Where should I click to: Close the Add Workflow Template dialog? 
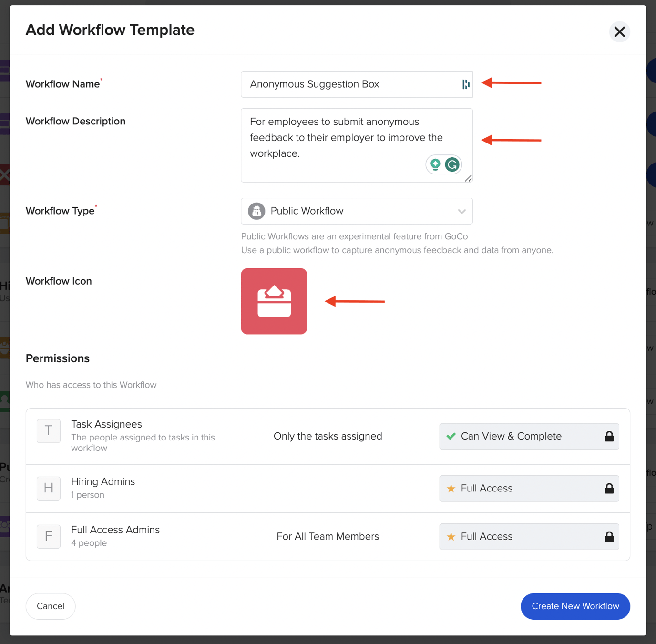[619, 31]
